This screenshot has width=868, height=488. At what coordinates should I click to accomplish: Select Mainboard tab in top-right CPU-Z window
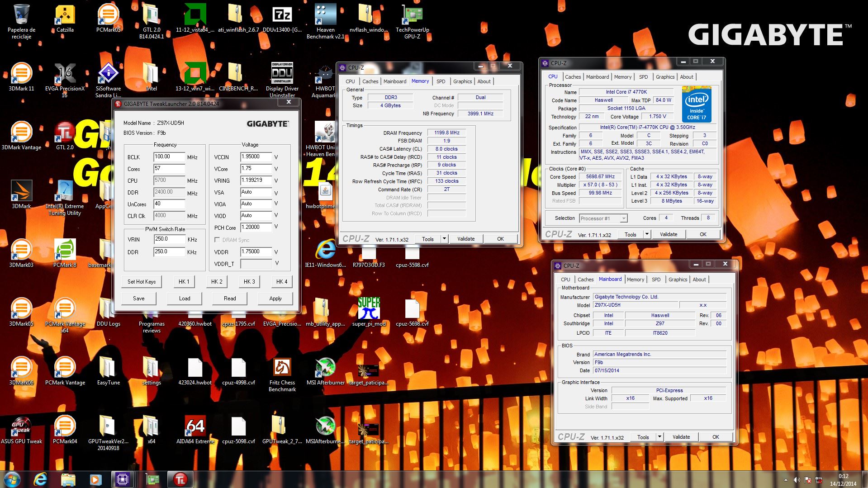pyautogui.click(x=597, y=77)
